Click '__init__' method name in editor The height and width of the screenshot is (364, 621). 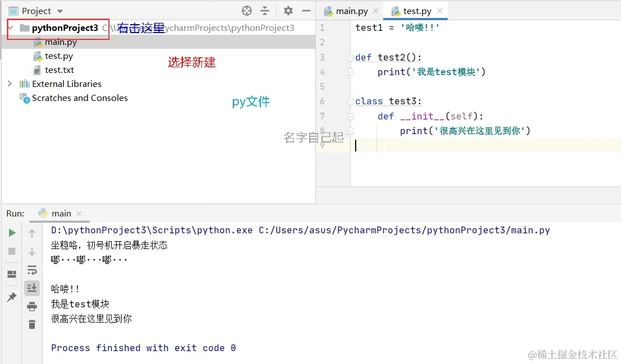point(422,116)
